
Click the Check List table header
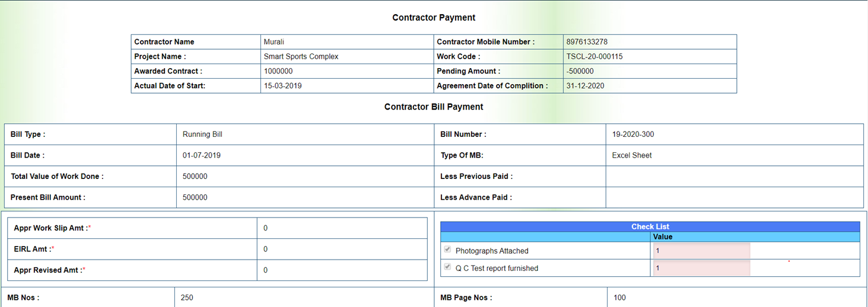(x=650, y=226)
